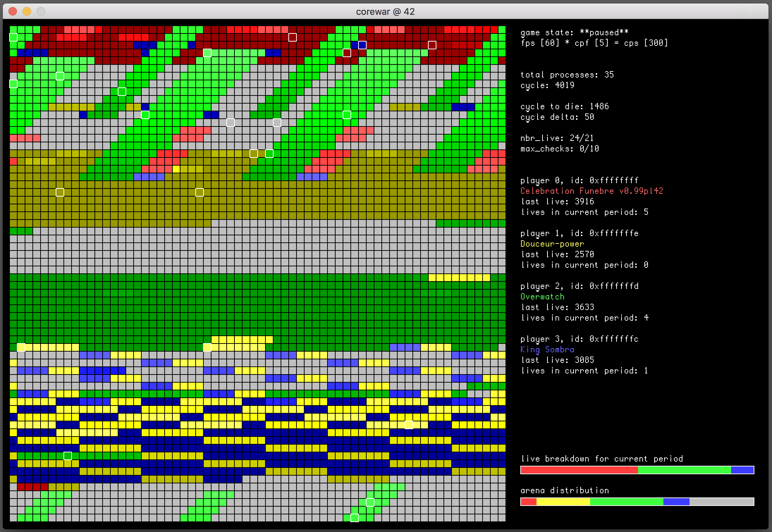
Task: Click the nbr_live counter text
Action: click(557, 138)
